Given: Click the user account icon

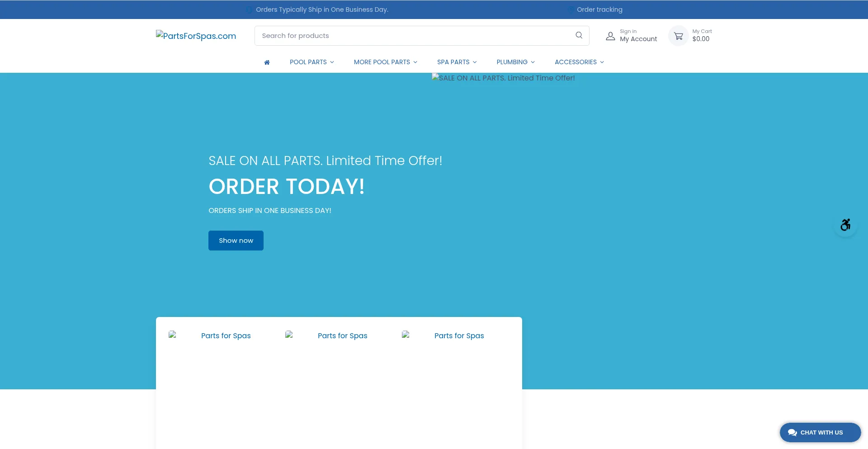Looking at the screenshot, I should 610,36.
